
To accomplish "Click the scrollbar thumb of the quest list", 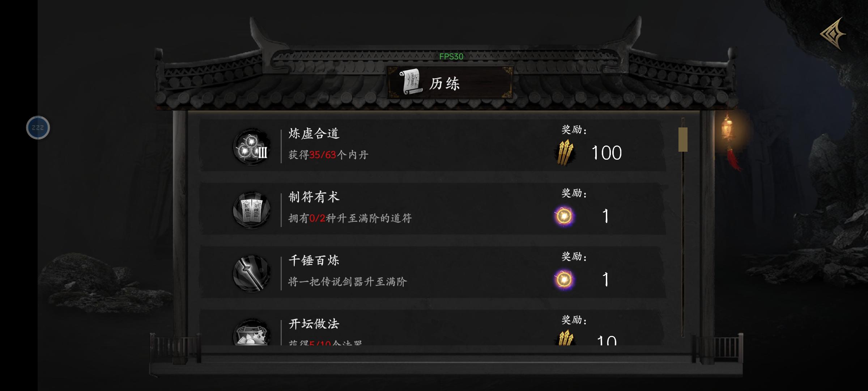I will 683,139.
